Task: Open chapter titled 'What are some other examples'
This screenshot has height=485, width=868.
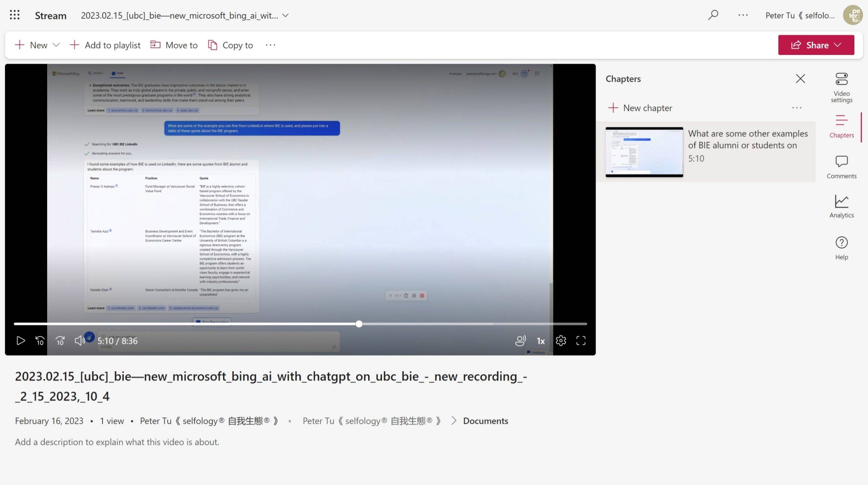Action: 748,139
